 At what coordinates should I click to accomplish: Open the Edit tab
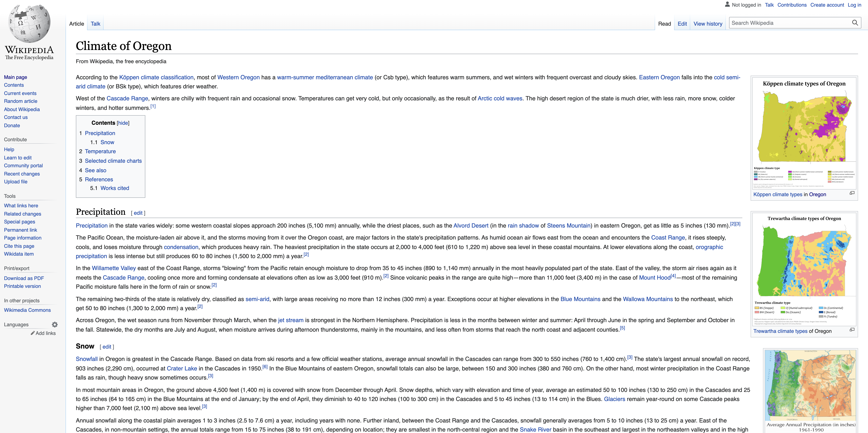click(x=682, y=24)
